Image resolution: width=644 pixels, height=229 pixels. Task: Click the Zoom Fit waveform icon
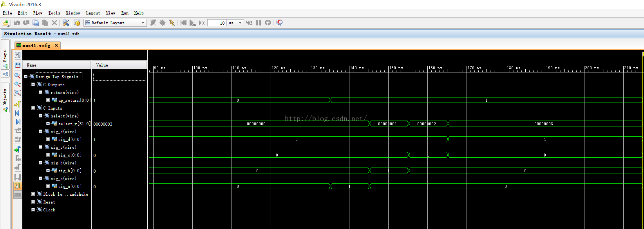point(18,93)
